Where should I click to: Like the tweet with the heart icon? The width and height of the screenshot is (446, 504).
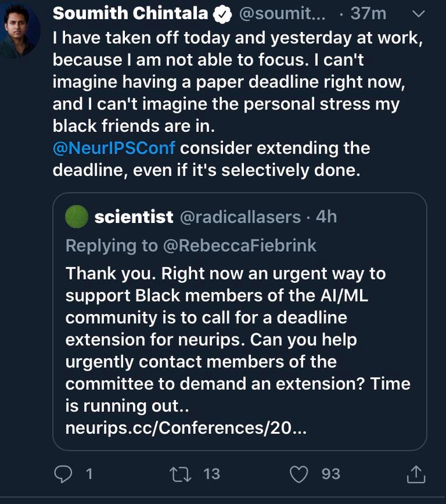pos(299,473)
